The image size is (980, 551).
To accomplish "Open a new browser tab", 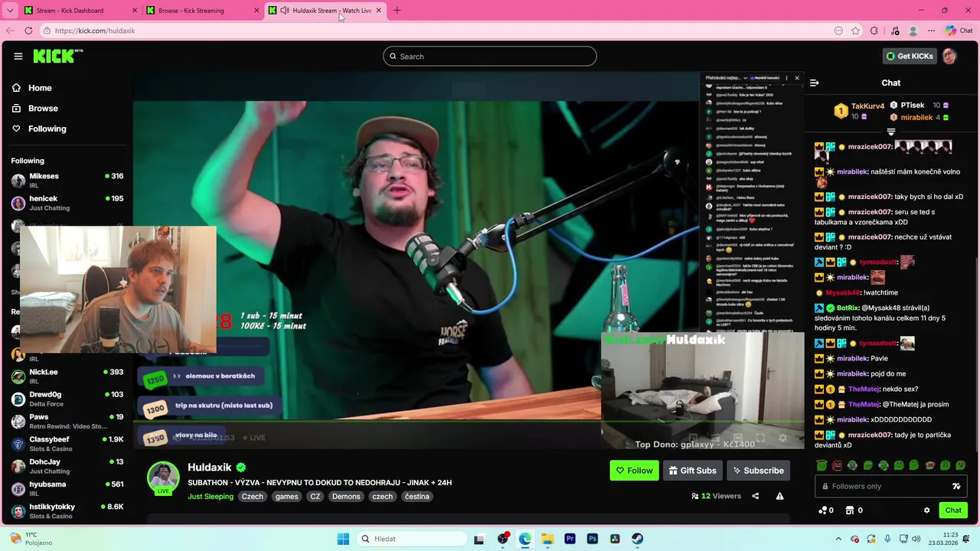I will click(397, 11).
